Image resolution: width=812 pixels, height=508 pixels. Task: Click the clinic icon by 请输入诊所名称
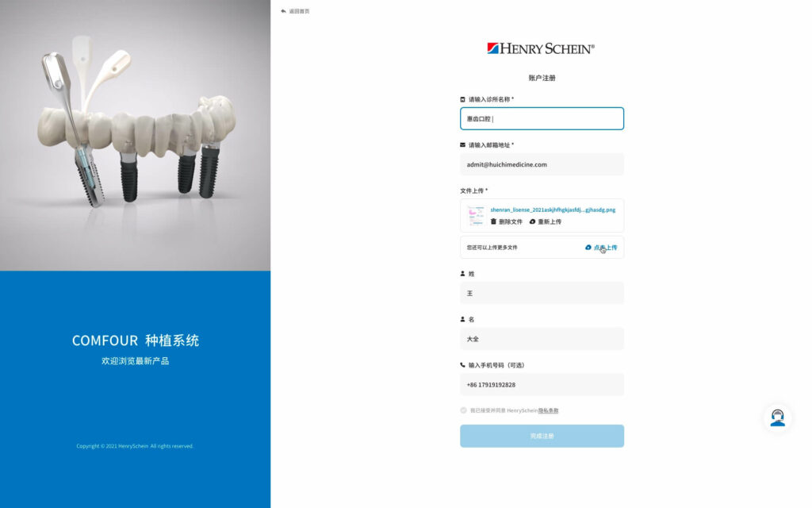pos(462,99)
